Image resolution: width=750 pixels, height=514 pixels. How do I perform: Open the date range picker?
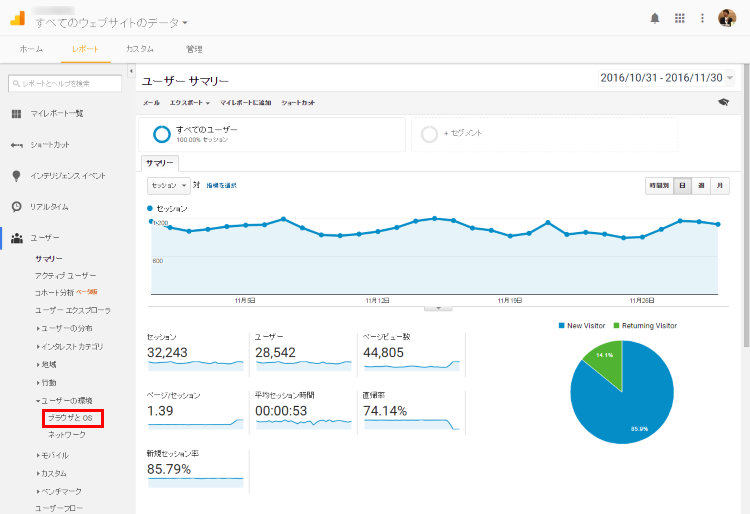coord(666,77)
